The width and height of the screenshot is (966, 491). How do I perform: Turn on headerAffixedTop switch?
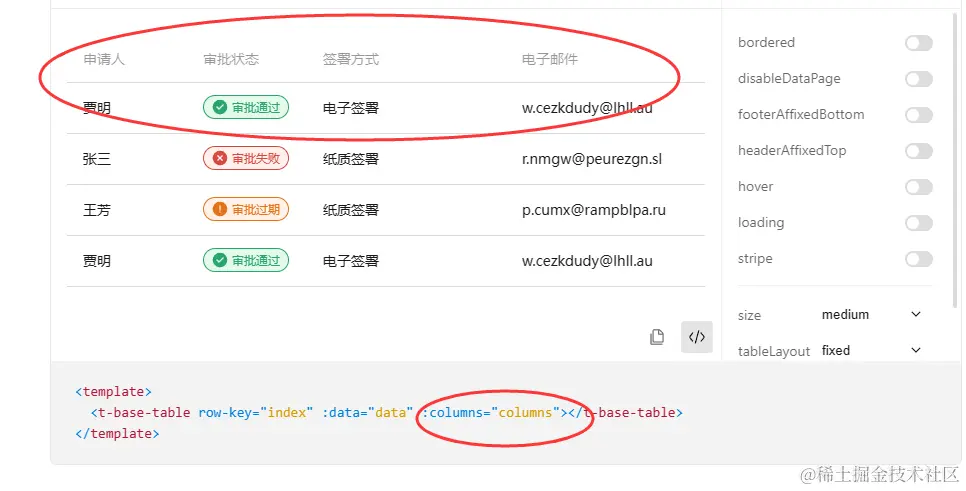[x=919, y=151]
